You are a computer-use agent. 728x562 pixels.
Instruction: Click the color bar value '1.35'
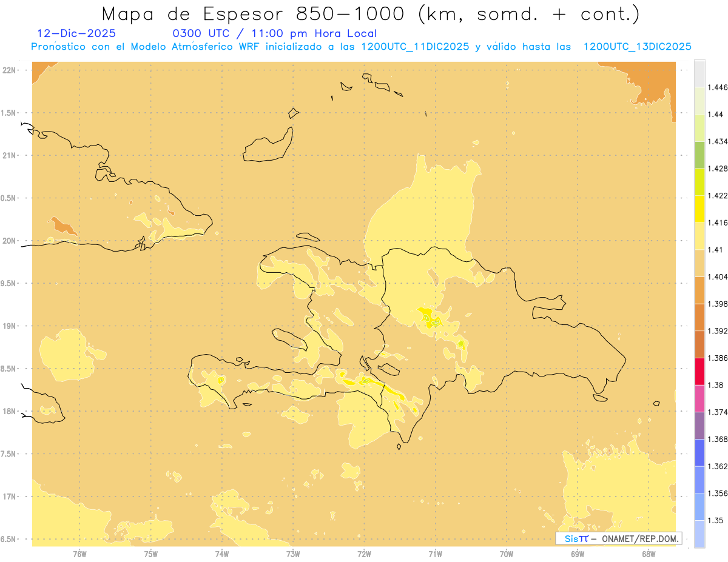tap(715, 520)
